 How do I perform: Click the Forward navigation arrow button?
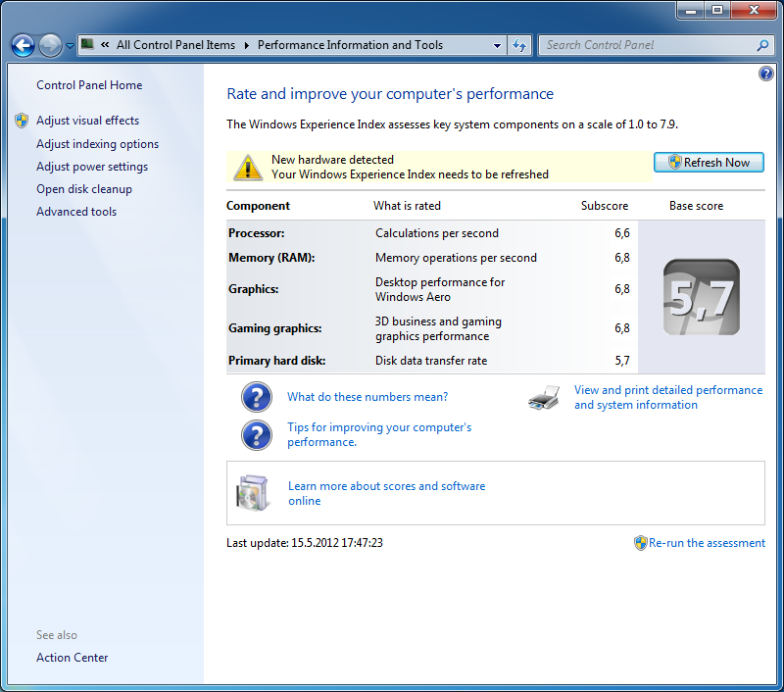(x=50, y=45)
